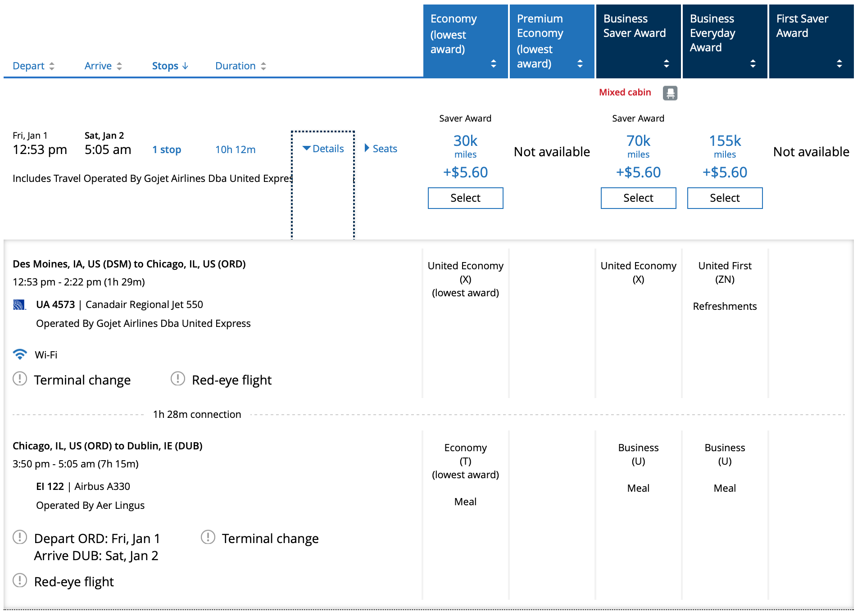Viewport: 862px width, 616px height.
Task: Click the Stops sort arrow indicator
Action: coord(186,66)
